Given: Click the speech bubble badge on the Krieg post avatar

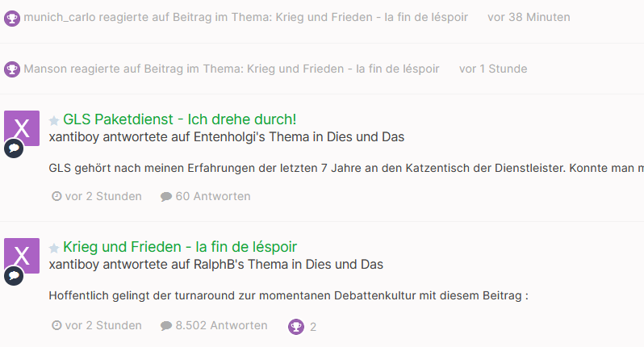Looking at the screenshot, I should pyautogui.click(x=14, y=275).
